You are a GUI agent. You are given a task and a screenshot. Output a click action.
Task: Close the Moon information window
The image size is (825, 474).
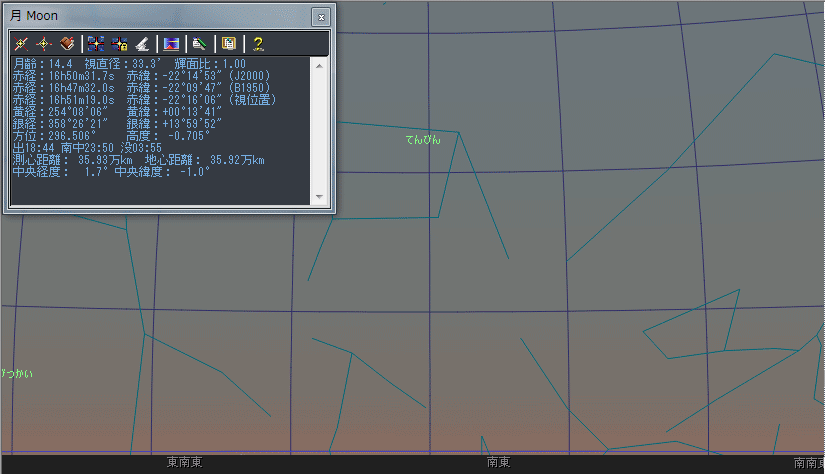[320, 17]
